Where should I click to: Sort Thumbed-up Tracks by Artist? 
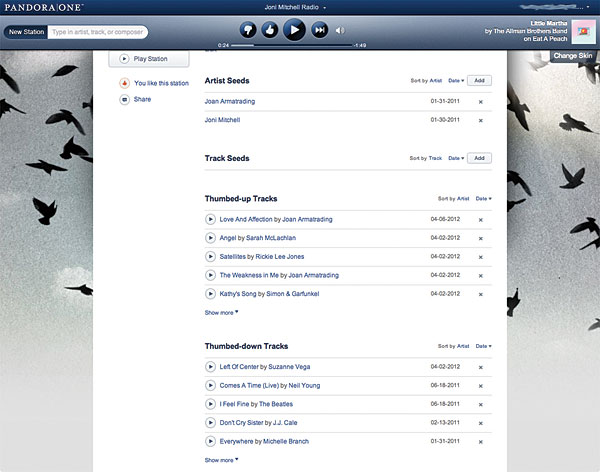[x=463, y=199]
